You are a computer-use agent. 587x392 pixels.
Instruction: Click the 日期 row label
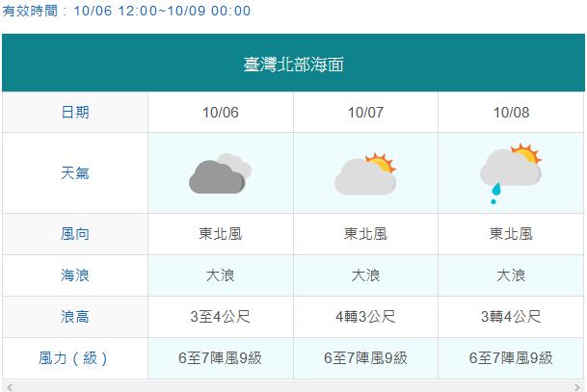click(x=75, y=113)
